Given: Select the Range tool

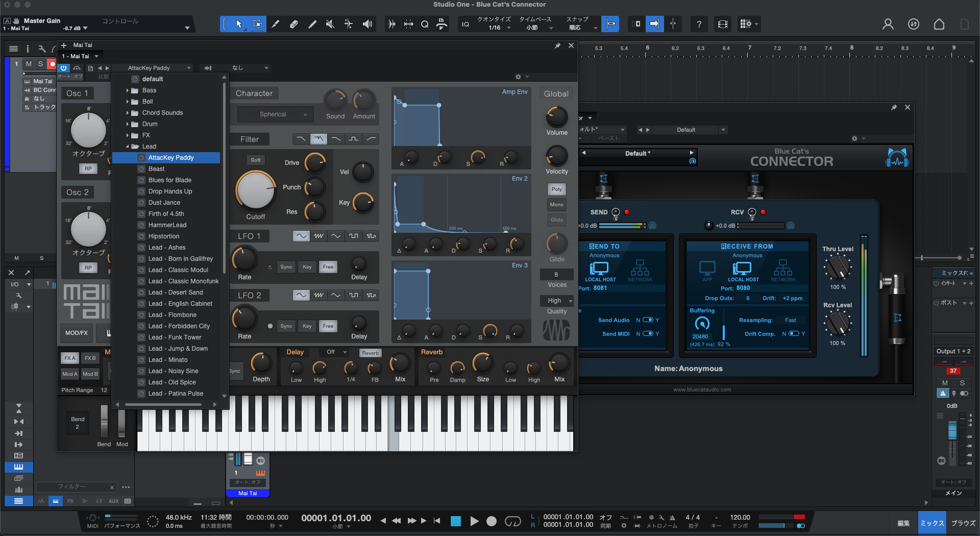Looking at the screenshot, I should 257,24.
